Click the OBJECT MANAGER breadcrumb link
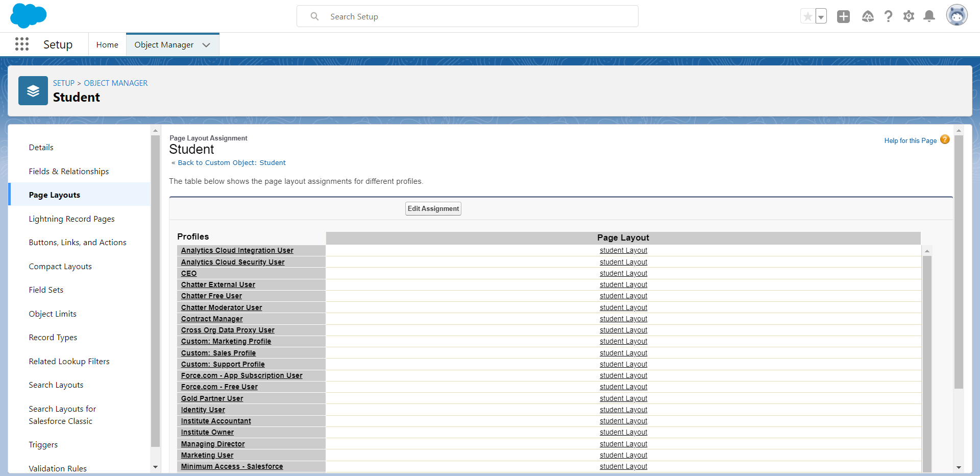 [116, 83]
